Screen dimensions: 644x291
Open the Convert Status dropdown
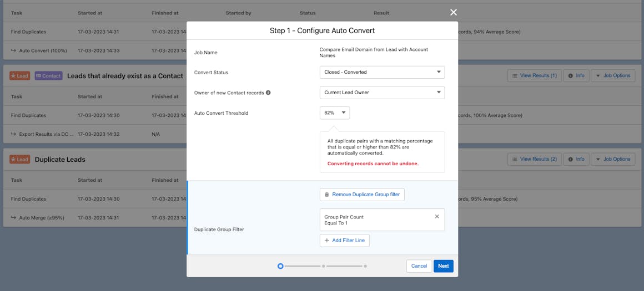382,72
